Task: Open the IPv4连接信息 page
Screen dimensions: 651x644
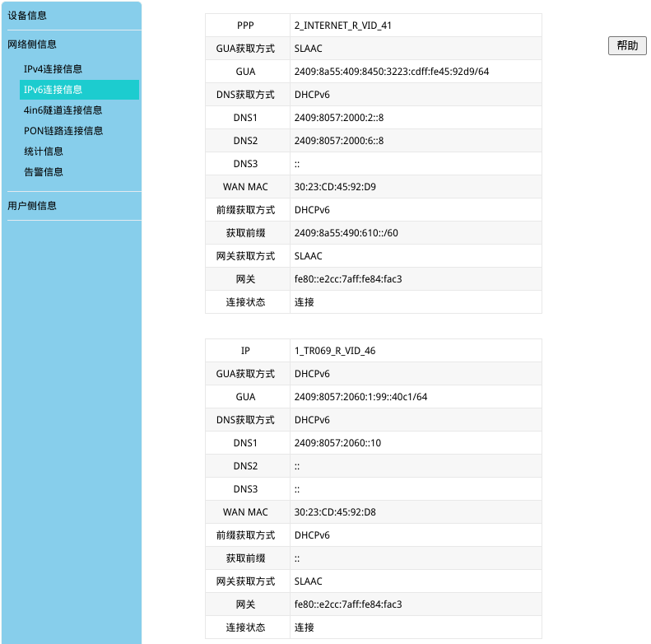Action: [53, 69]
